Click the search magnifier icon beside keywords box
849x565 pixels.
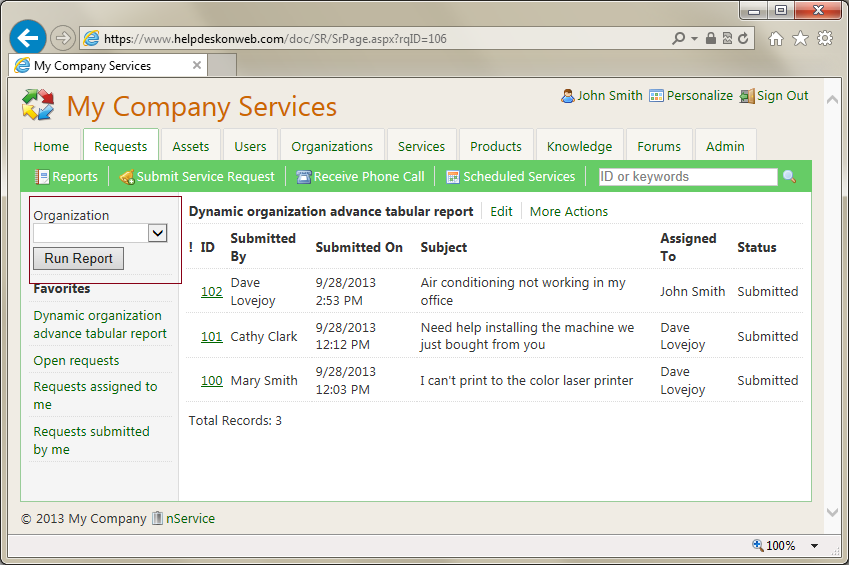tap(789, 177)
